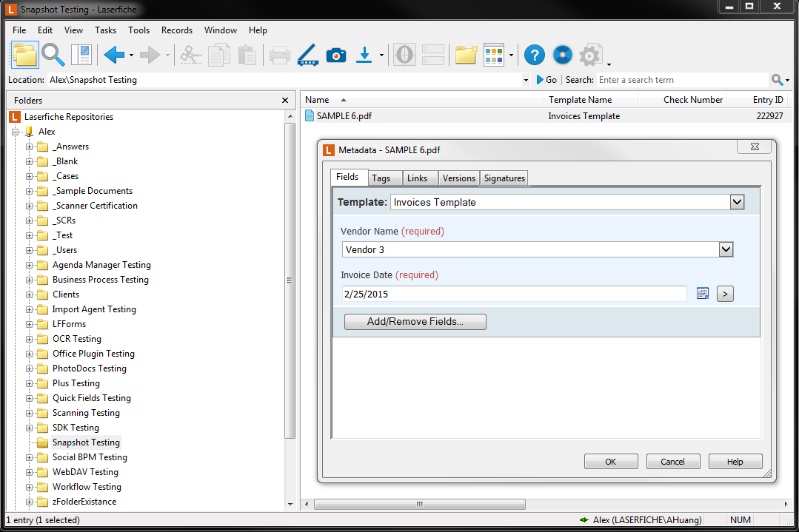Click the clipboard Paste toolbar icon
Image resolution: width=799 pixels, height=532 pixels.
[x=247, y=55]
